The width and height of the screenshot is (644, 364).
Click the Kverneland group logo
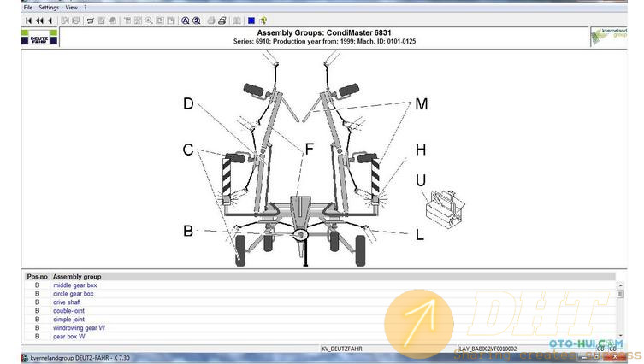(x=609, y=36)
